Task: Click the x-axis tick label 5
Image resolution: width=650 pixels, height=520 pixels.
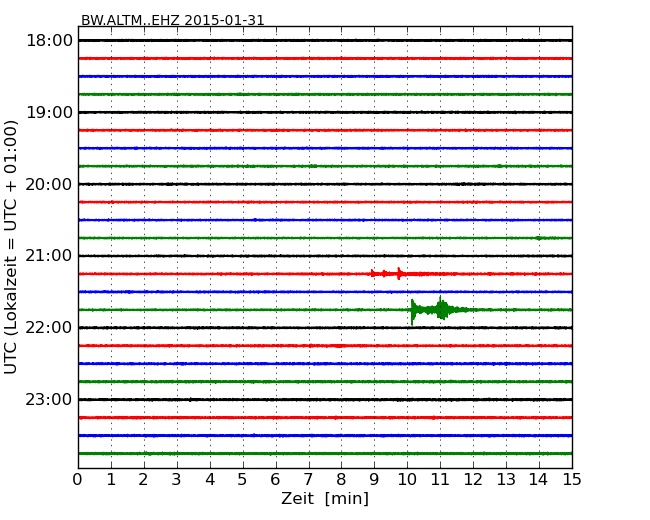Action: pyautogui.click(x=242, y=479)
